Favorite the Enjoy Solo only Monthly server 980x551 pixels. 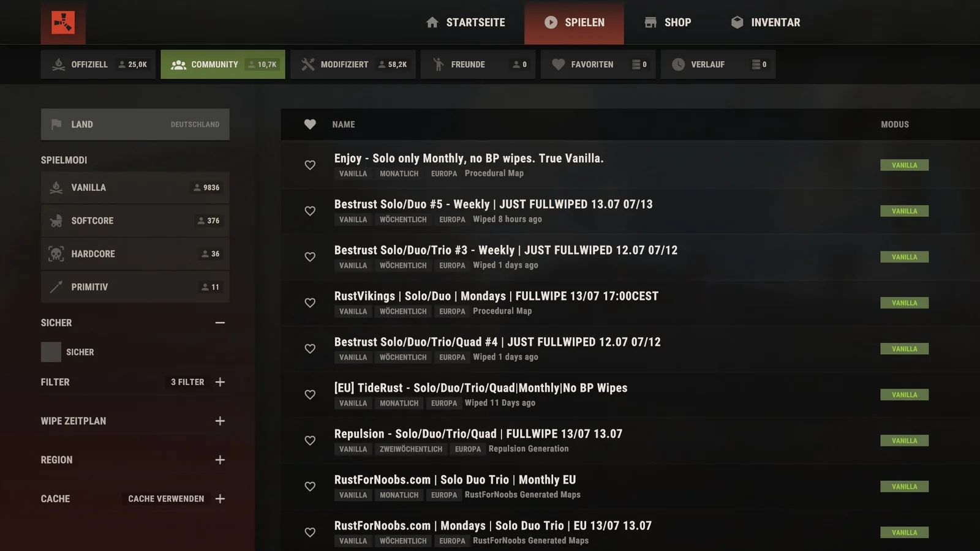(310, 165)
